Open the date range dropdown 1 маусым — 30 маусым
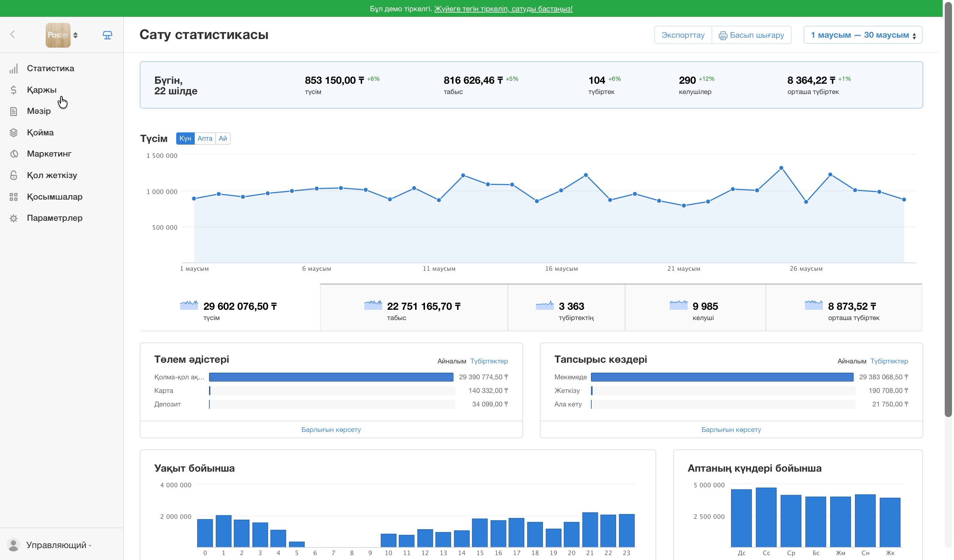The height and width of the screenshot is (560, 954). point(863,35)
